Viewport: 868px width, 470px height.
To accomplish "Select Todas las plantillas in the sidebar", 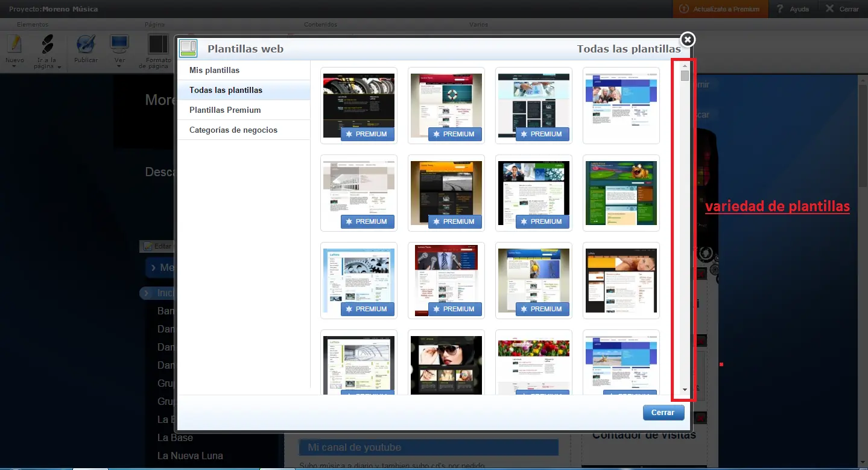I will click(244, 90).
